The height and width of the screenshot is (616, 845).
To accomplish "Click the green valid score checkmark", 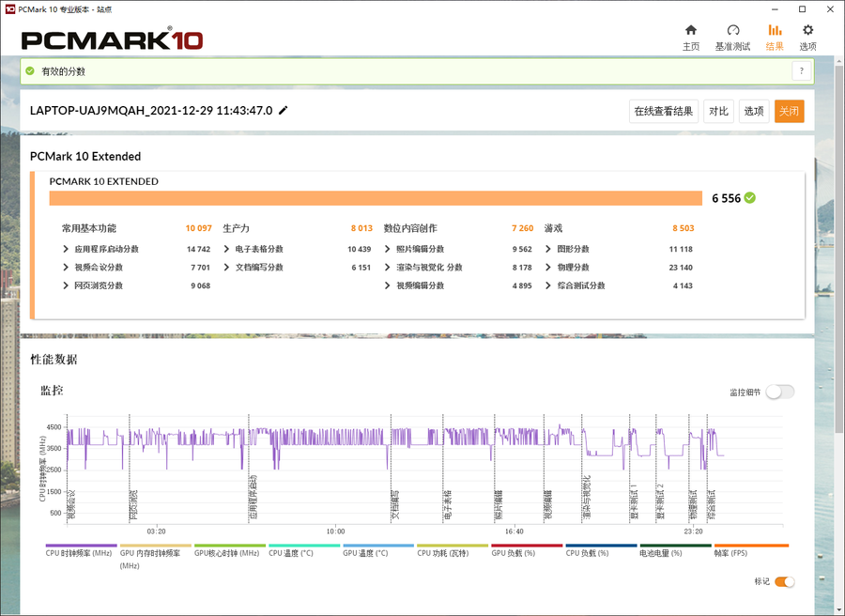I will point(30,71).
